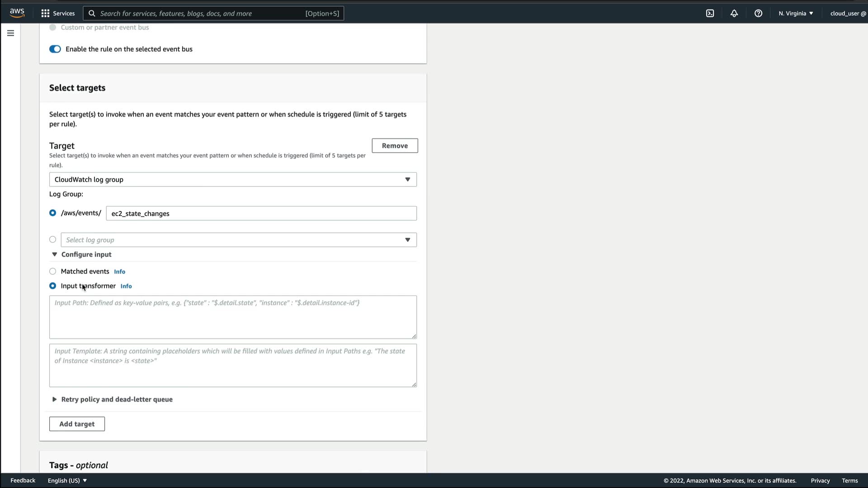The width and height of the screenshot is (868, 488).
Task: Select the Matched events option
Action: coord(53,272)
